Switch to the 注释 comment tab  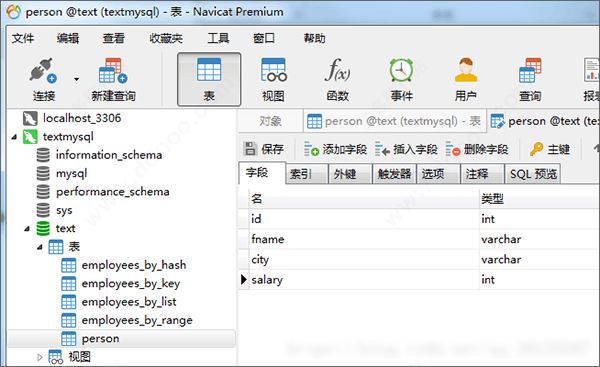pos(482,174)
